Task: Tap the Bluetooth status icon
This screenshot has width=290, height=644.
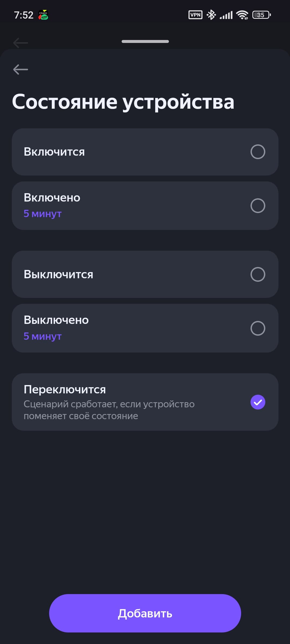Action: coord(211,15)
